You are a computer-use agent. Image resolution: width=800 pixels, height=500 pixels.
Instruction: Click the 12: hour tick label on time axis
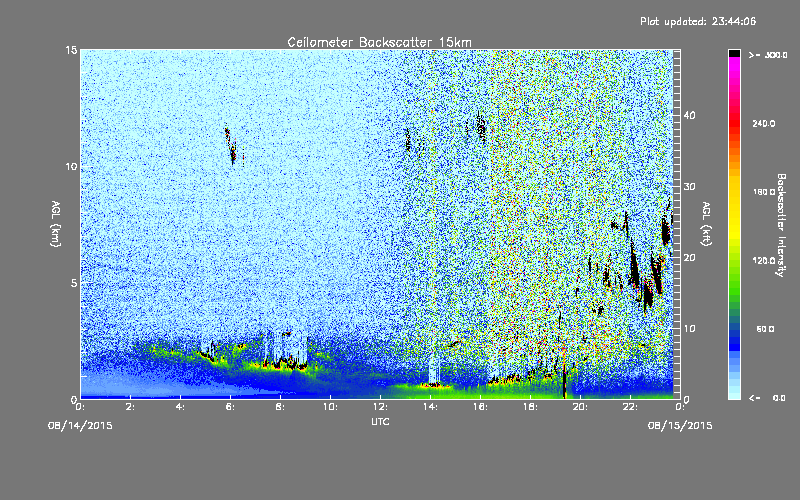pyautogui.click(x=380, y=407)
